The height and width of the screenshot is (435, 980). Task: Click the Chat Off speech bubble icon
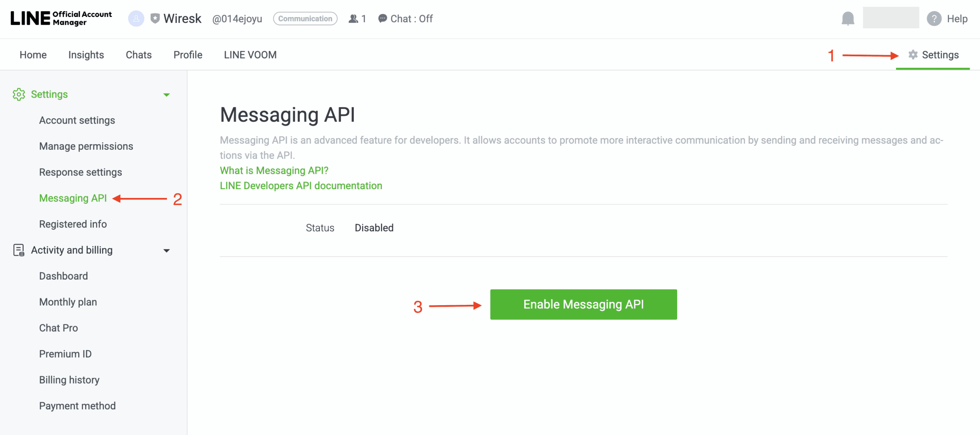(382, 18)
